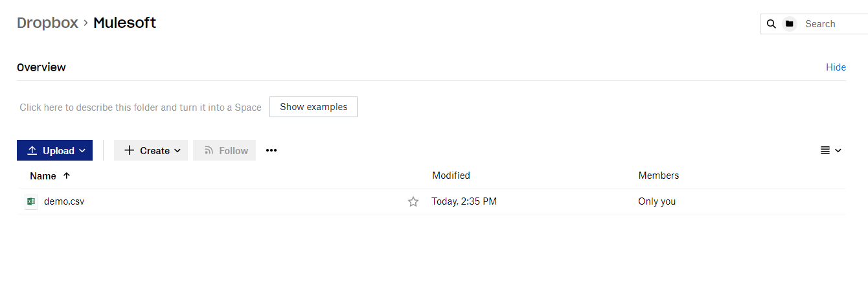Expand the Create dropdown menu
Image resolution: width=868 pixels, height=283 pixels.
pos(151,150)
